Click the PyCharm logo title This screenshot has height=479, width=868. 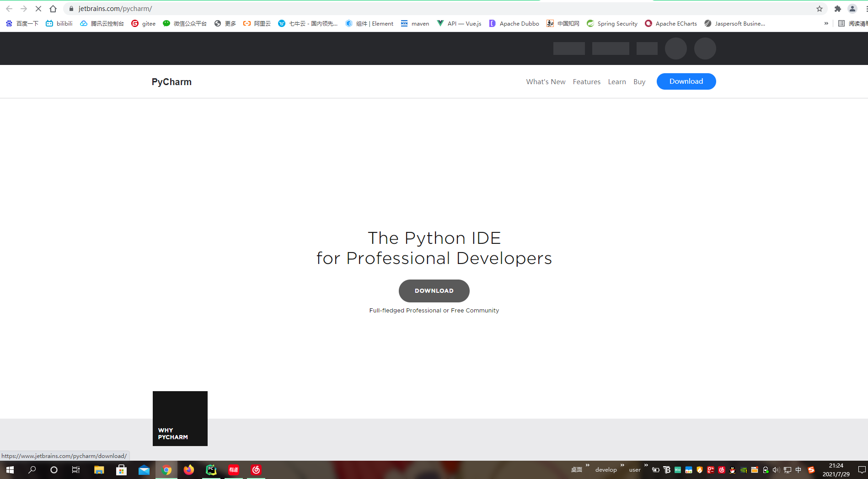171,82
